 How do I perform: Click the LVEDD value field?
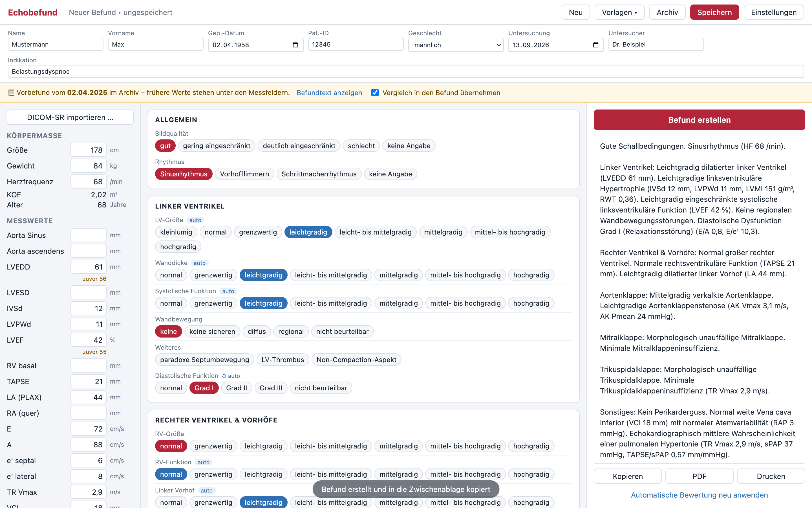point(89,267)
